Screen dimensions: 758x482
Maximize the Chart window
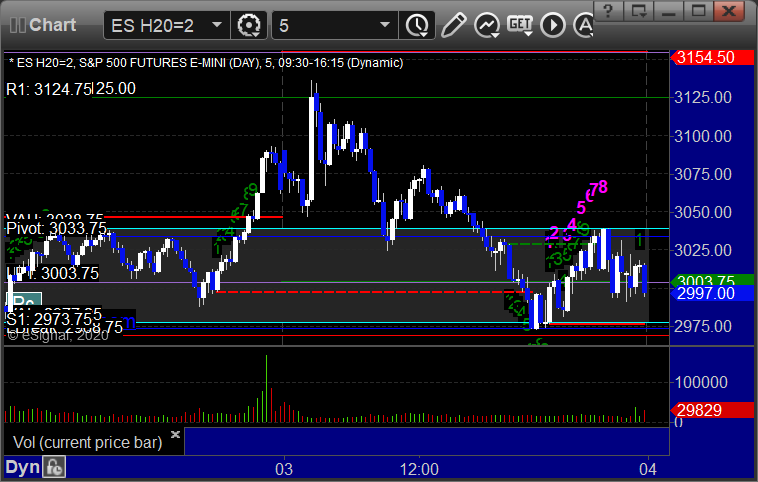[698, 10]
